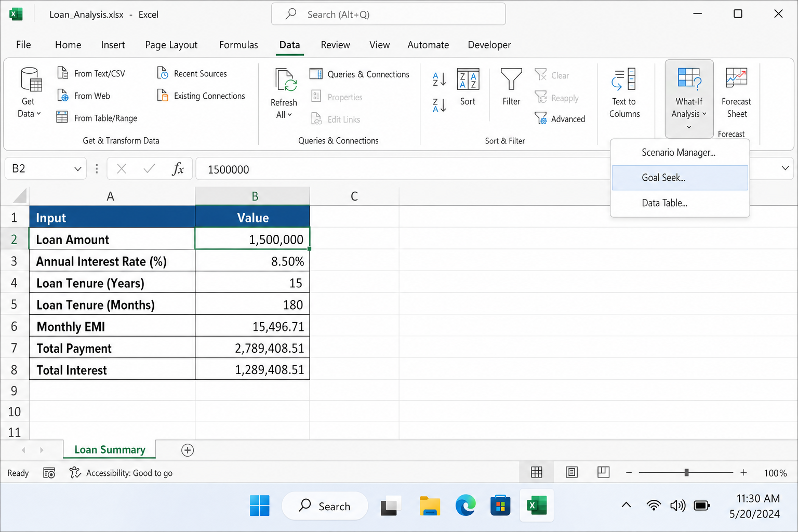Image resolution: width=798 pixels, height=532 pixels.
Task: Switch to the Formulas tab
Action: (x=238, y=45)
